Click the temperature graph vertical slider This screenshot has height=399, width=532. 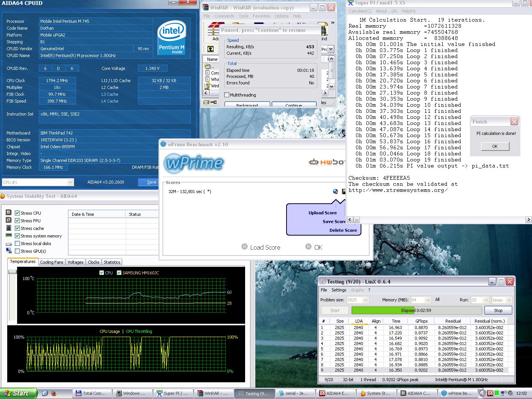click(x=13, y=272)
